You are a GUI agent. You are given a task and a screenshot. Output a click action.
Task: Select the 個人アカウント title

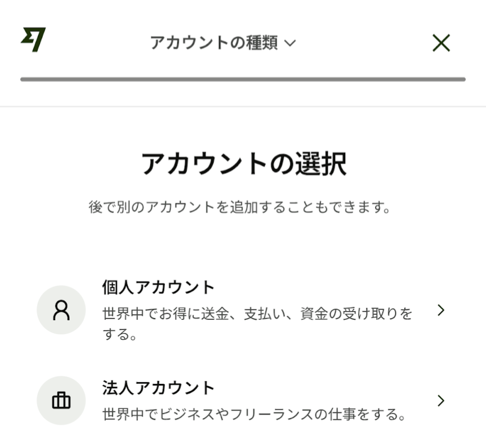[x=158, y=288]
